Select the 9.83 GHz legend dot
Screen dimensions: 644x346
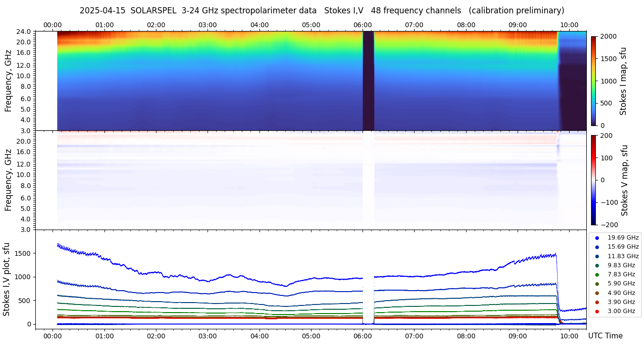click(x=597, y=265)
